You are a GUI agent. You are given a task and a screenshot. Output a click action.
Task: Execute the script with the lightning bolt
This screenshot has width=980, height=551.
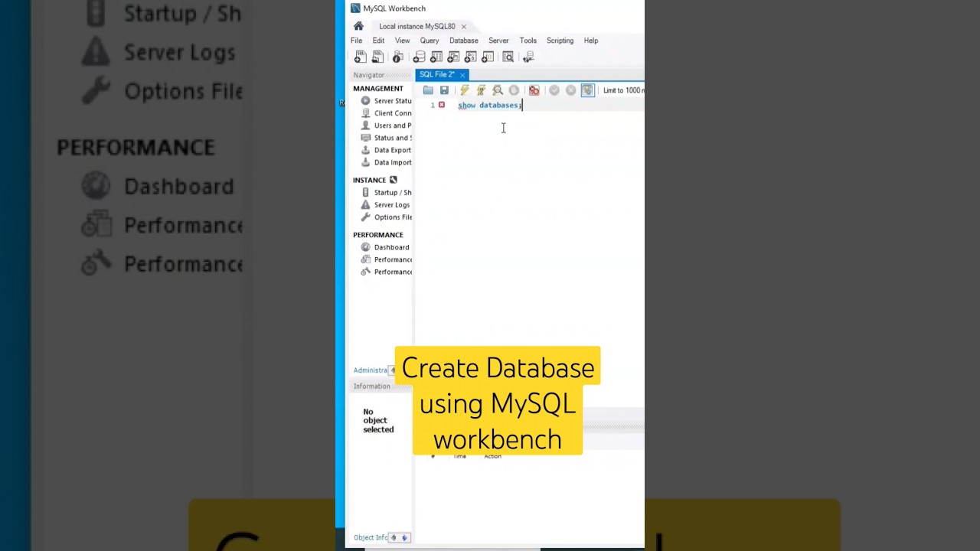pos(464,90)
